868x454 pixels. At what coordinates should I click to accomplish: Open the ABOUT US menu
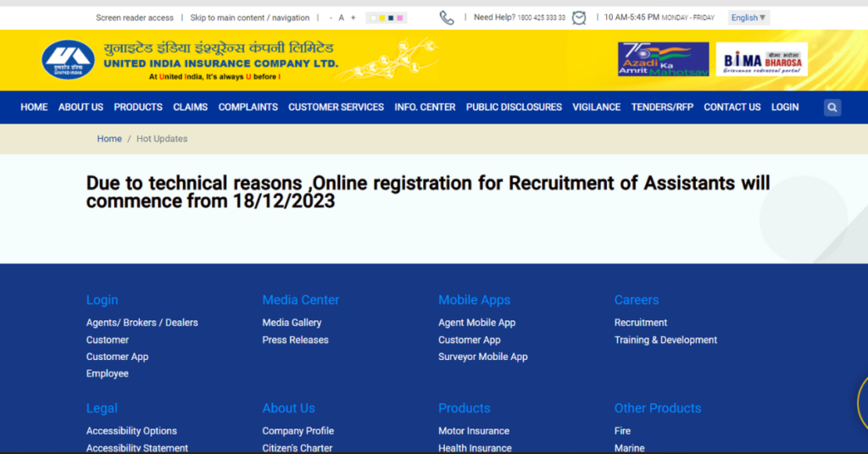pos(81,108)
